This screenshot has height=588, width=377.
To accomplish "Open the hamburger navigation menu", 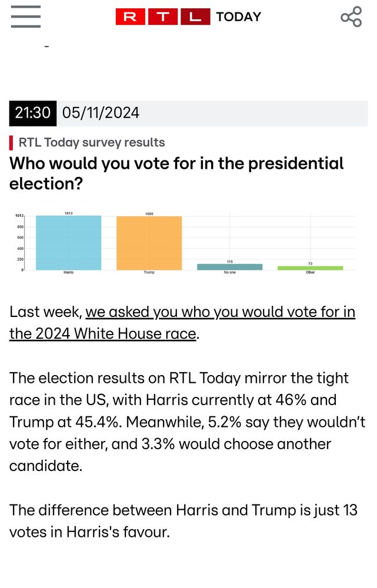I will tap(25, 16).
